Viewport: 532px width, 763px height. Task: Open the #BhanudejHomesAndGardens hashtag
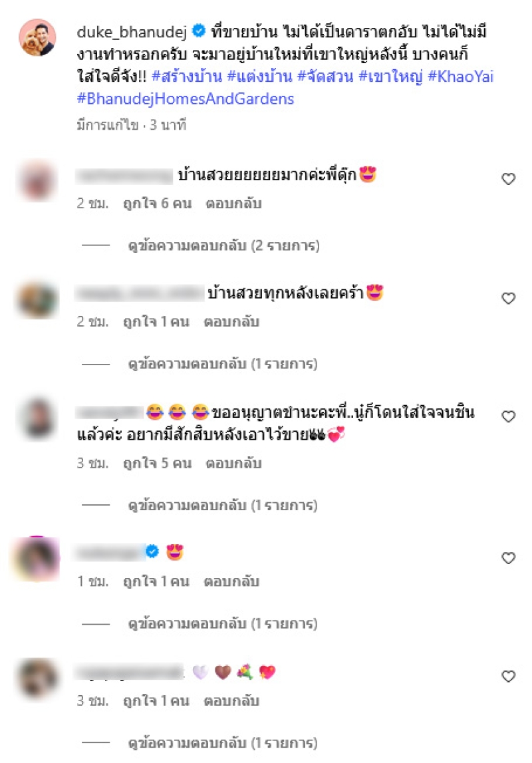[x=186, y=98]
